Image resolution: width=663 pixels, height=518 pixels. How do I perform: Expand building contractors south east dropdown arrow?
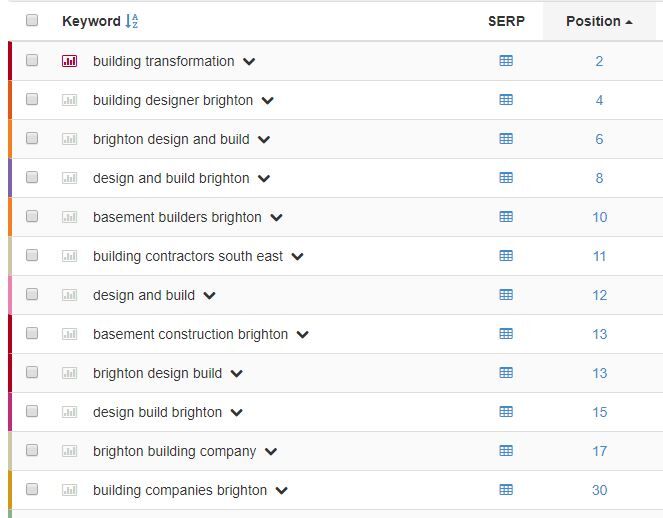point(297,257)
